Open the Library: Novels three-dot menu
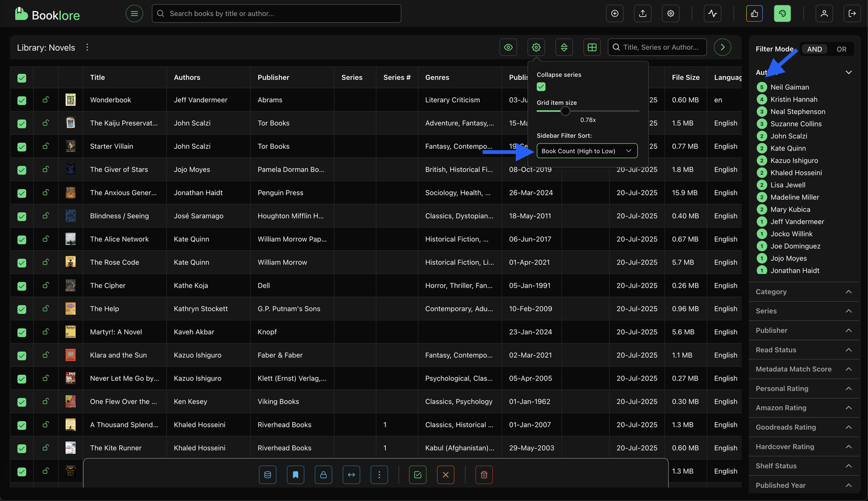Screen dimensions: 868x501 [87, 47]
